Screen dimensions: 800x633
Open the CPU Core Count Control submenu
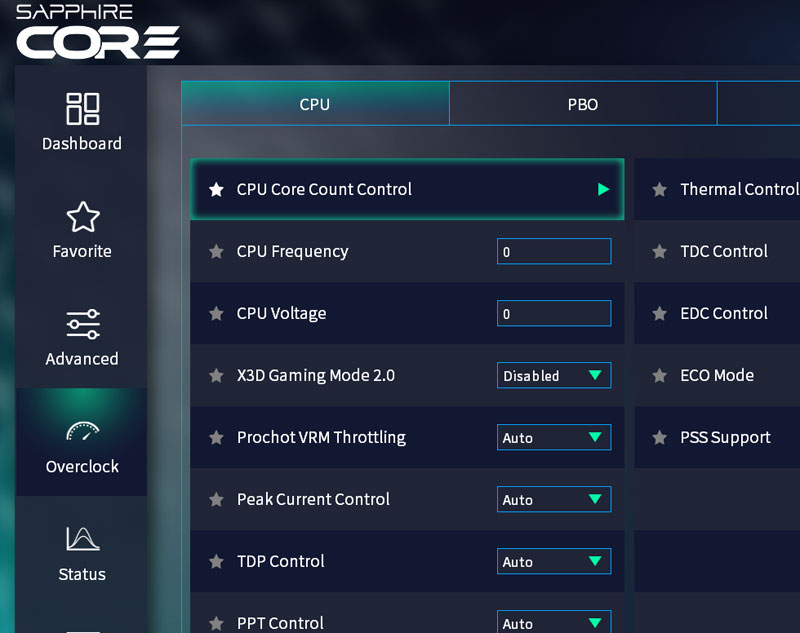603,189
